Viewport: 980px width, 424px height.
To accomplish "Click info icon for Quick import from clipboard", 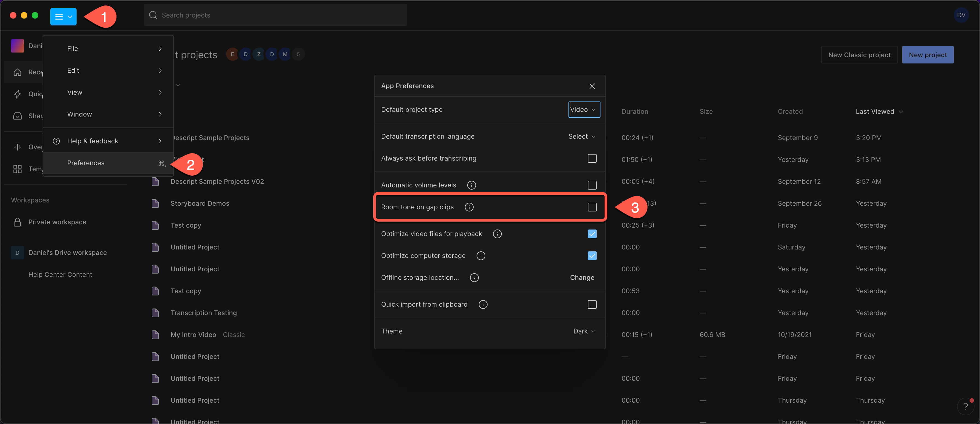I will (483, 304).
